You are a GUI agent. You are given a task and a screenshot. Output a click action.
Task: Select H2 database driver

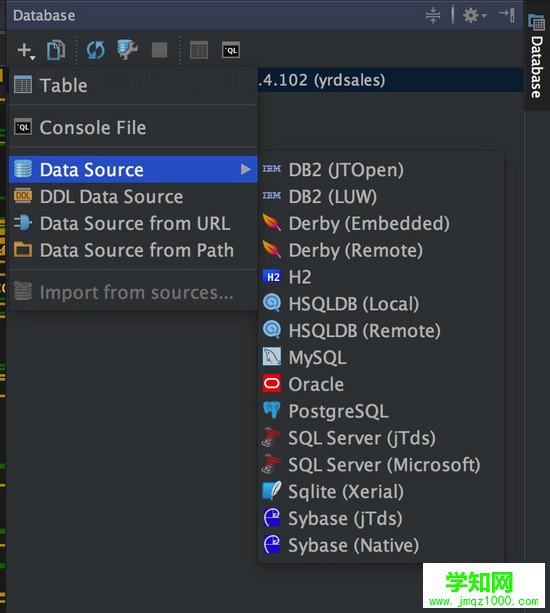point(381,277)
